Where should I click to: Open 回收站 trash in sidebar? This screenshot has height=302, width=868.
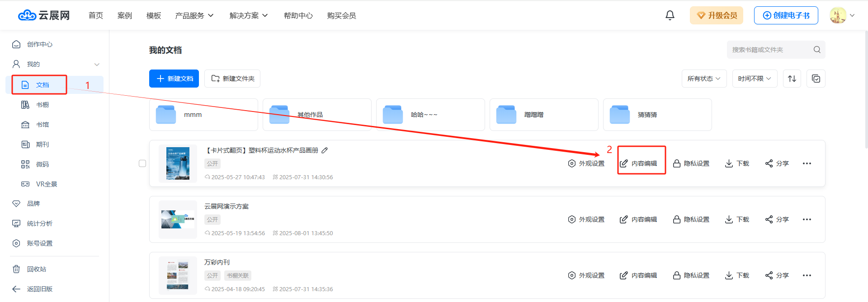36,269
